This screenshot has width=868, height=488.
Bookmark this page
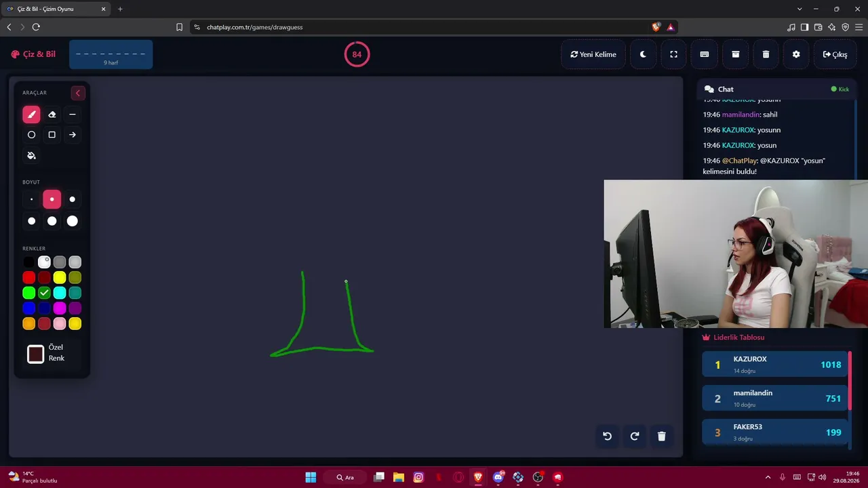[179, 27]
